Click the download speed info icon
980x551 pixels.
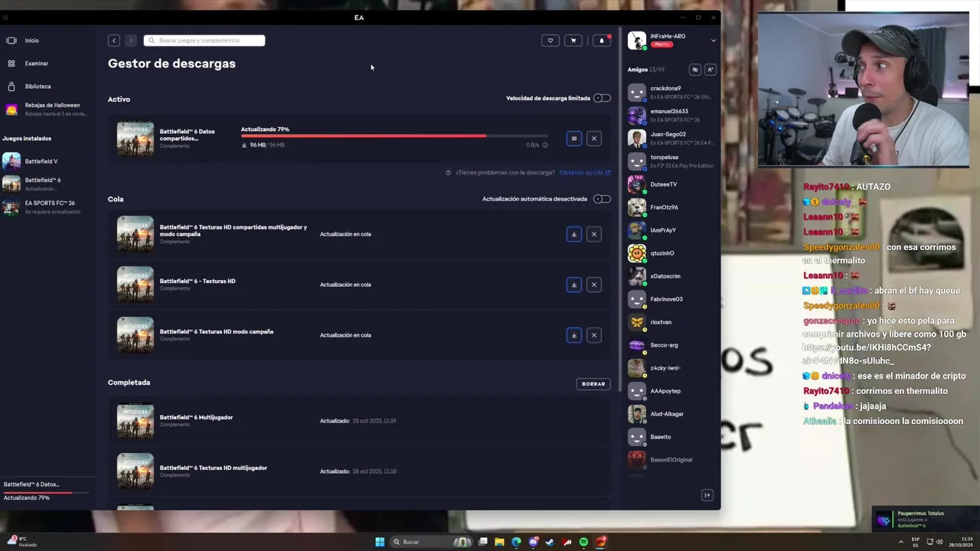pyautogui.click(x=545, y=145)
